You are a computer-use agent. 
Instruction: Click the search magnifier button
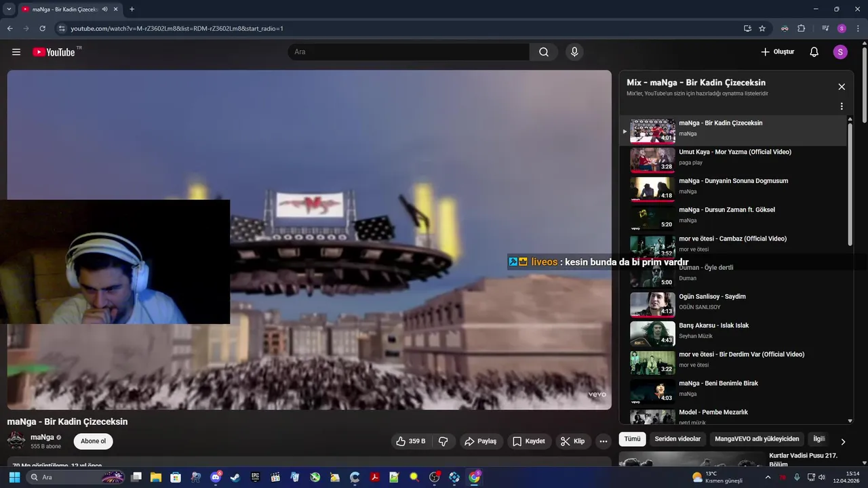coord(544,52)
